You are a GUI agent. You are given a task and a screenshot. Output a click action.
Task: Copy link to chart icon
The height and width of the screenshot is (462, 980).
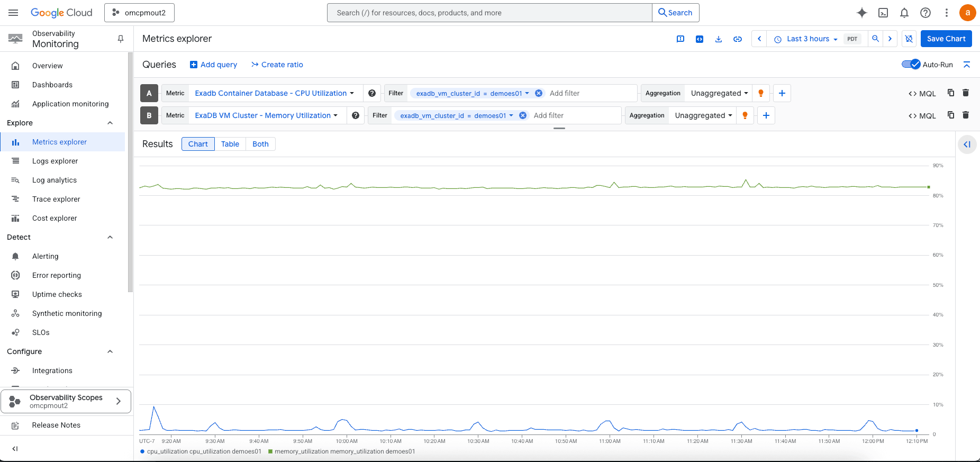pyautogui.click(x=738, y=39)
